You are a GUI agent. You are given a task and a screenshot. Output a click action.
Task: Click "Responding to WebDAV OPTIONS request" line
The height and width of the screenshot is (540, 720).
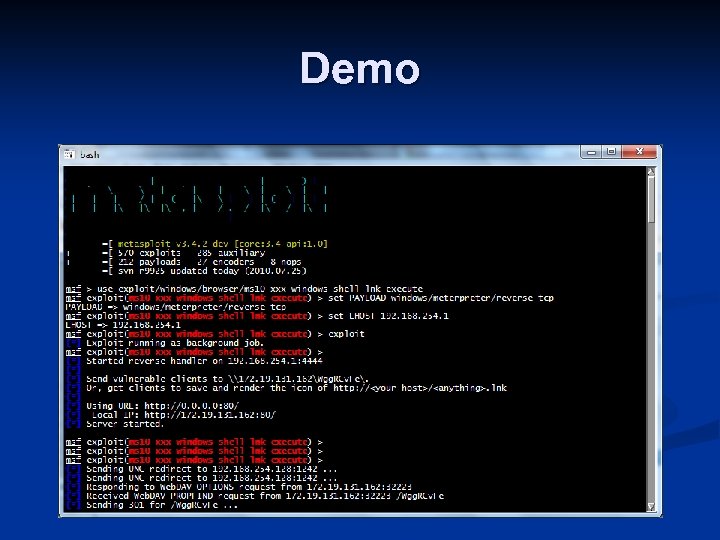(x=249, y=487)
